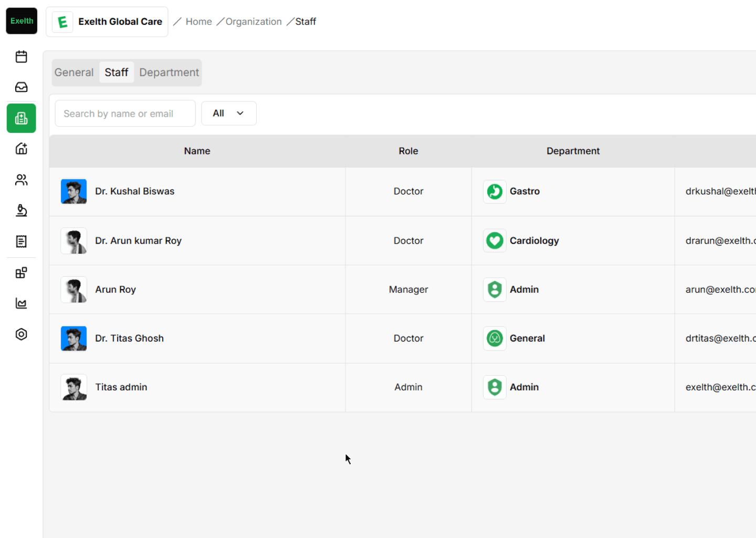Click the Cardiology heart icon
This screenshot has width=756, height=538.
[x=495, y=241]
